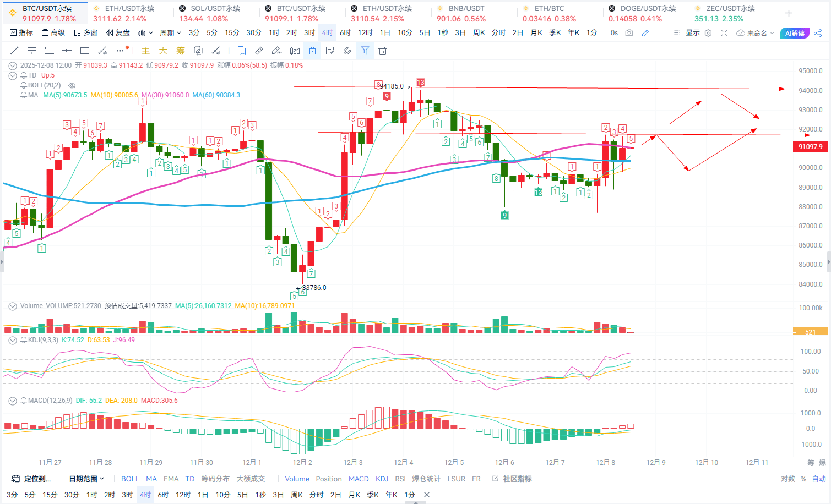Click the 91097.9 current price label
The image size is (831, 504).
point(810,147)
